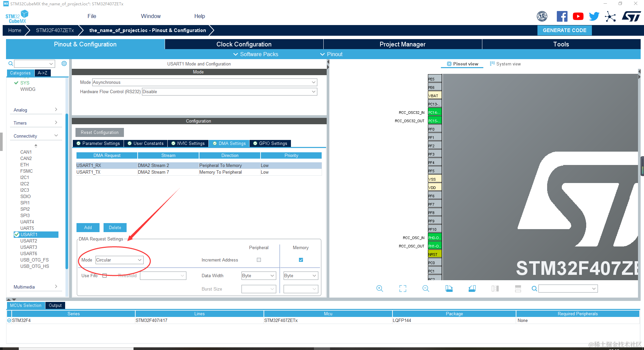Viewport: 644px width, 350px height.
Task: Enable the Use Fifo checkbox
Action: click(105, 276)
